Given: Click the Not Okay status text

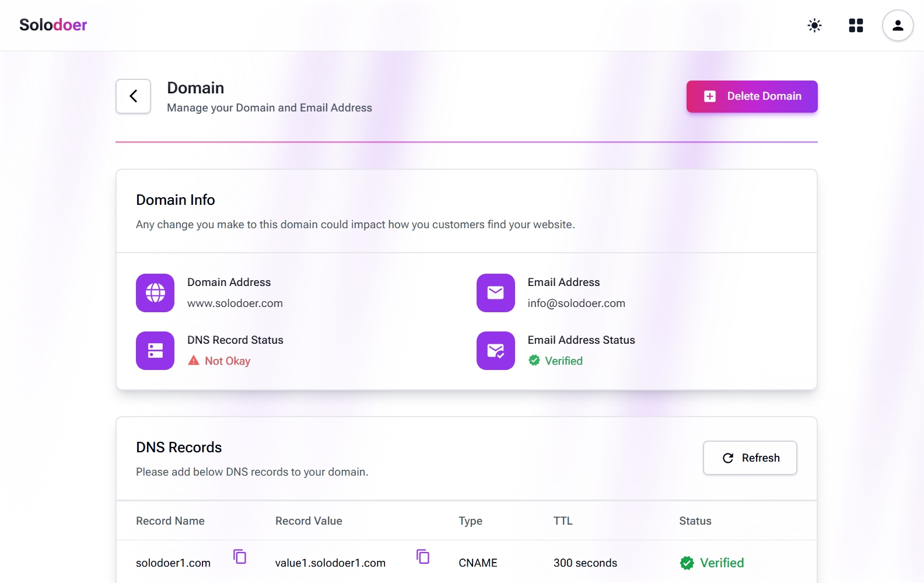Looking at the screenshot, I should (x=228, y=361).
